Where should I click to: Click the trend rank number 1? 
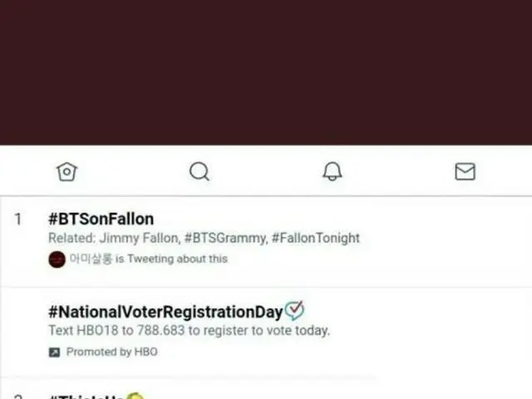tap(18, 219)
